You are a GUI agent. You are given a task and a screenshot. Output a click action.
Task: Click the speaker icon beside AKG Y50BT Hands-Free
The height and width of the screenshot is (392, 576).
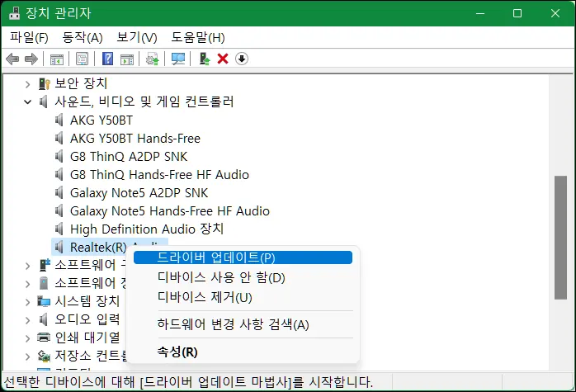pos(59,138)
